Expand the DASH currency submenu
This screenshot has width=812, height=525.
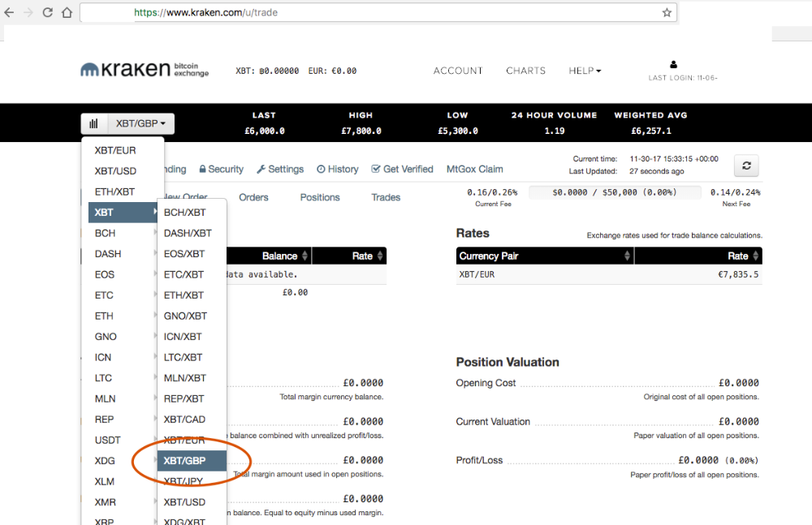point(123,254)
